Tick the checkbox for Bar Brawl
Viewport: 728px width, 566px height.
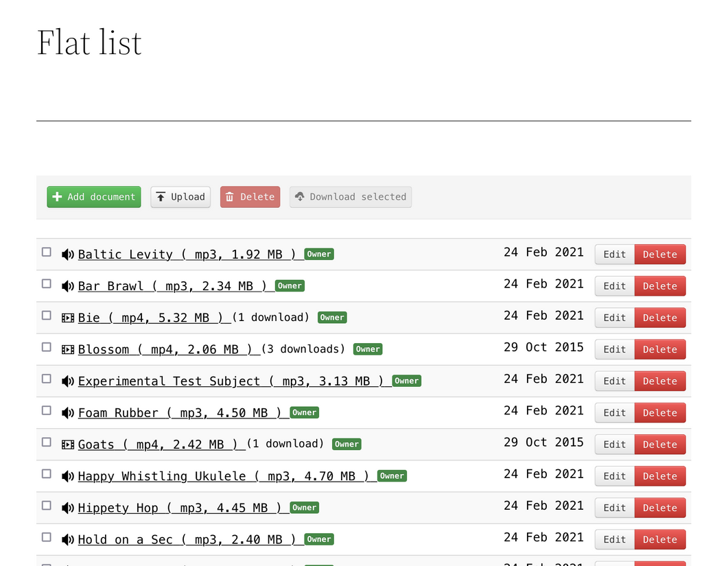click(47, 283)
